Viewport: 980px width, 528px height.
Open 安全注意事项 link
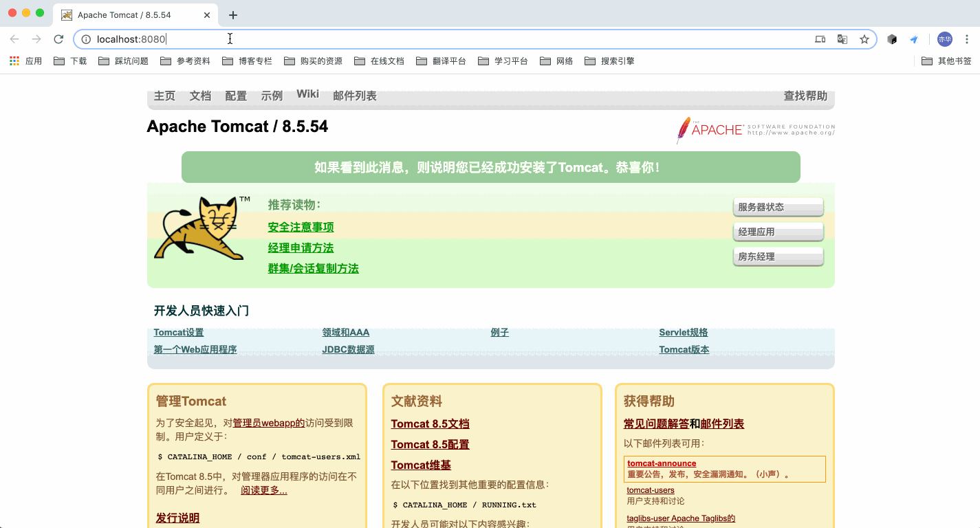pos(301,227)
